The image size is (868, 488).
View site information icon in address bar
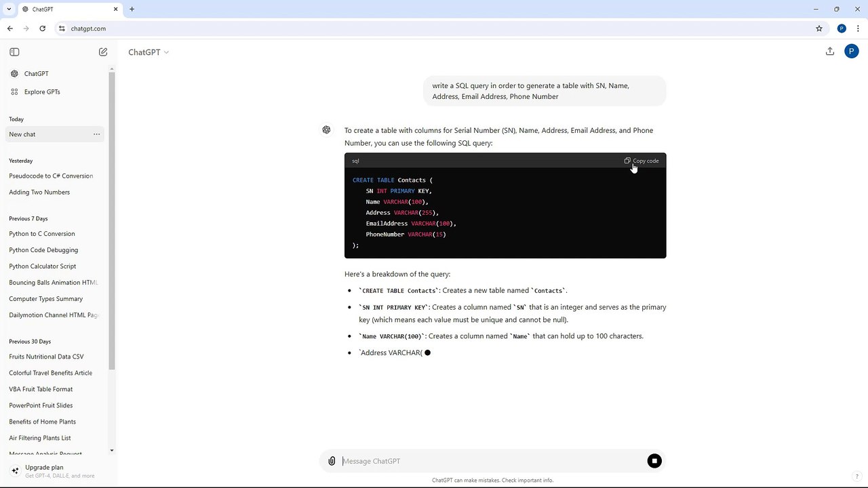[62, 28]
